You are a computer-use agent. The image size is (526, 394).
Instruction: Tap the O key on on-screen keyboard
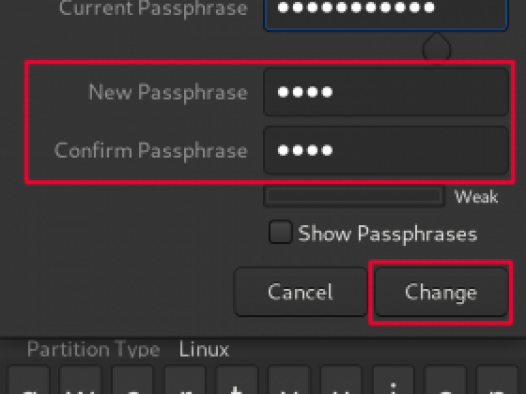click(445, 380)
